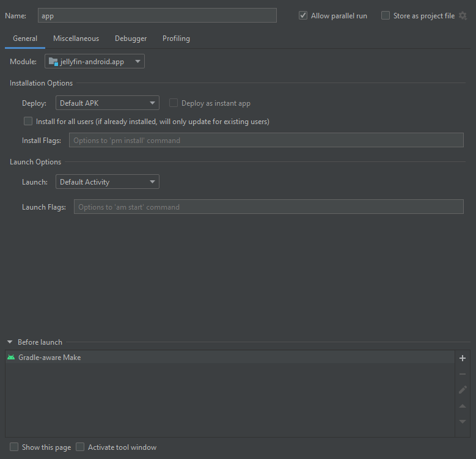Viewport: 476px width, 459px height.
Task: Move task up with the up arrow icon
Action: [x=463, y=406]
